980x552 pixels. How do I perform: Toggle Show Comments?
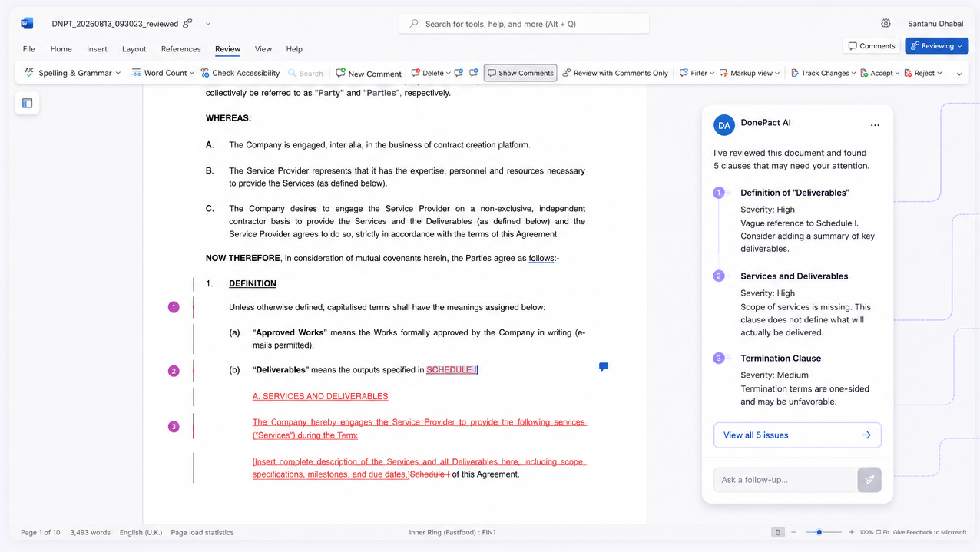tap(520, 73)
